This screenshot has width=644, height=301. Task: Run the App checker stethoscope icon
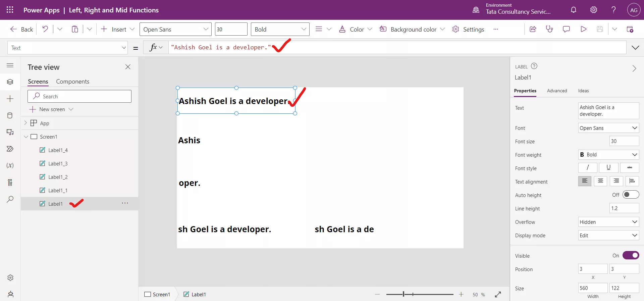click(x=549, y=29)
